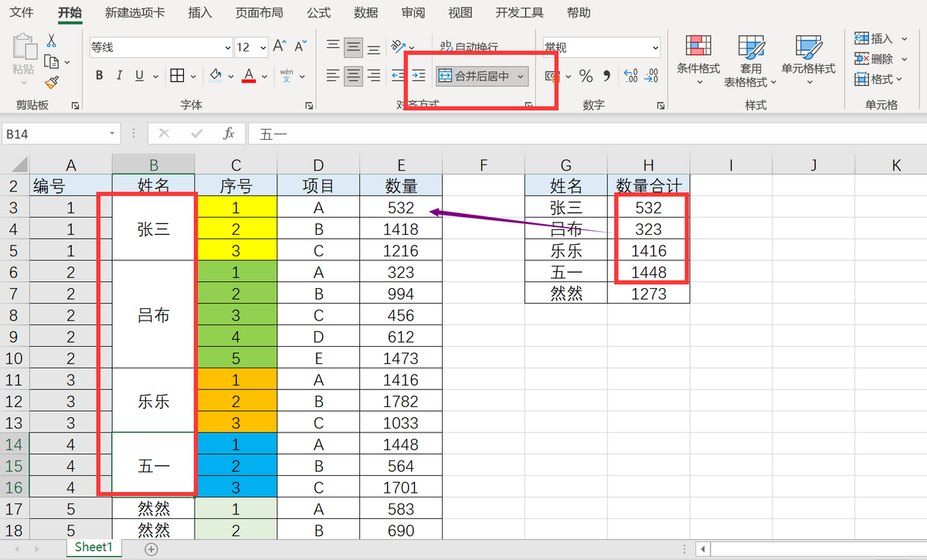Screen dimensions: 927x560
Task: Open the font size dropdown showing 12
Action: click(262, 48)
